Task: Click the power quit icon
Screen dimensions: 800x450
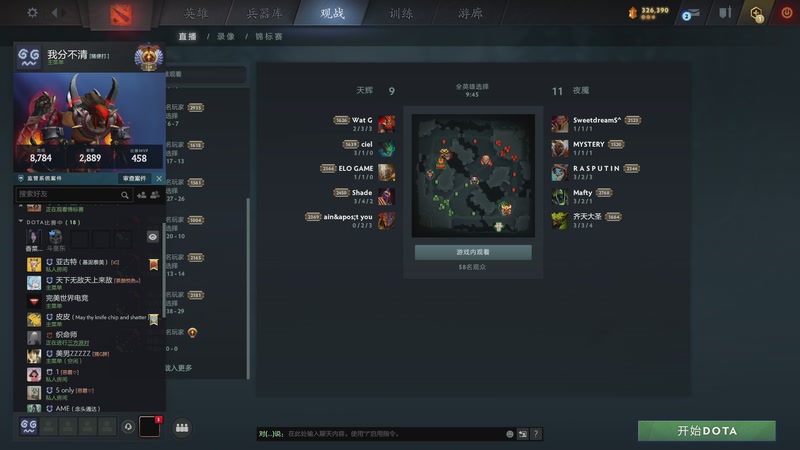Action: click(x=786, y=13)
